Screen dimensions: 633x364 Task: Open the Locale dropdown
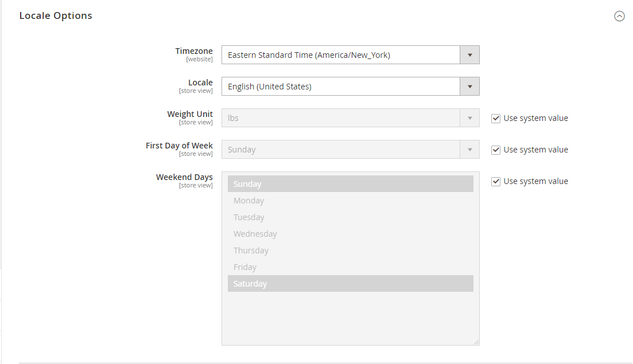pyautogui.click(x=469, y=86)
